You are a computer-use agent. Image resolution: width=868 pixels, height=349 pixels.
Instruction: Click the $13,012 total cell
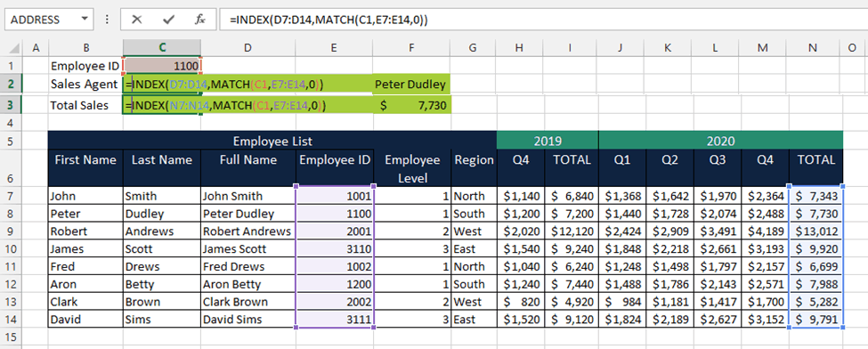tap(816, 231)
